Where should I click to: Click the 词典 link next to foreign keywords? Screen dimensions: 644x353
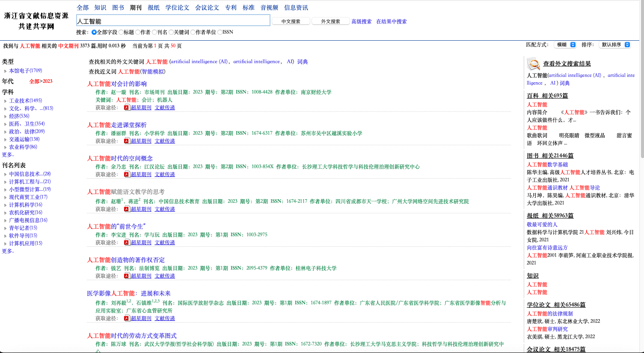303,62
